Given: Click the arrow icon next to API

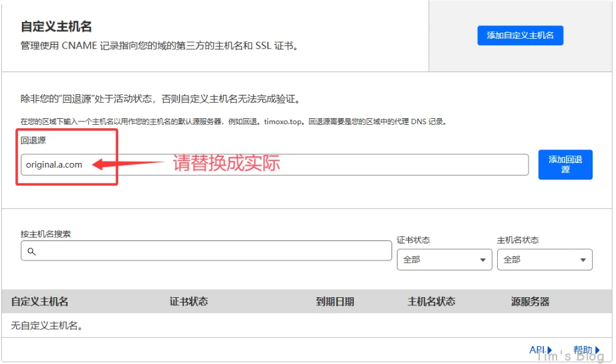Looking at the screenshot, I should [x=550, y=350].
